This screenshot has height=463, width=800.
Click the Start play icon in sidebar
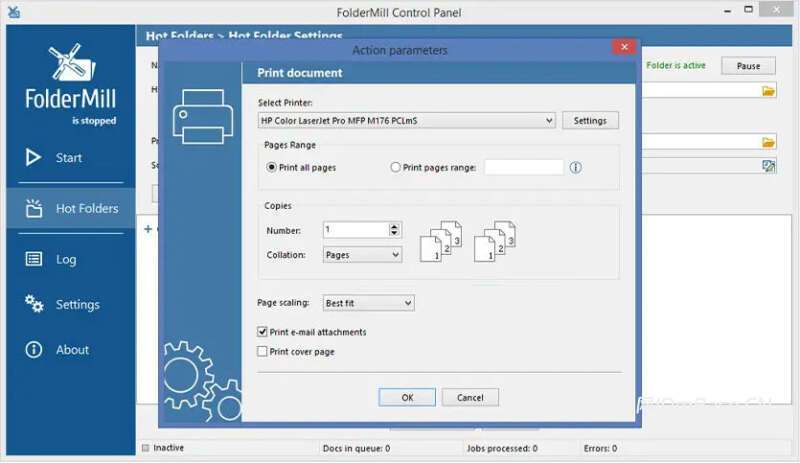33,157
